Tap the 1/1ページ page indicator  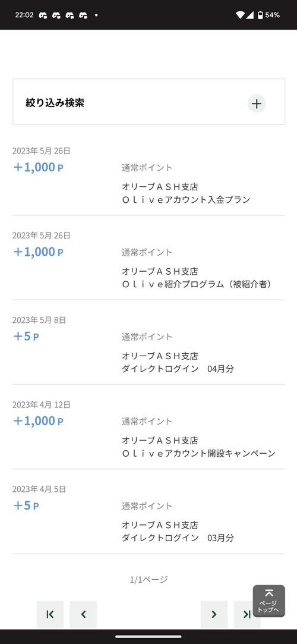click(x=148, y=580)
